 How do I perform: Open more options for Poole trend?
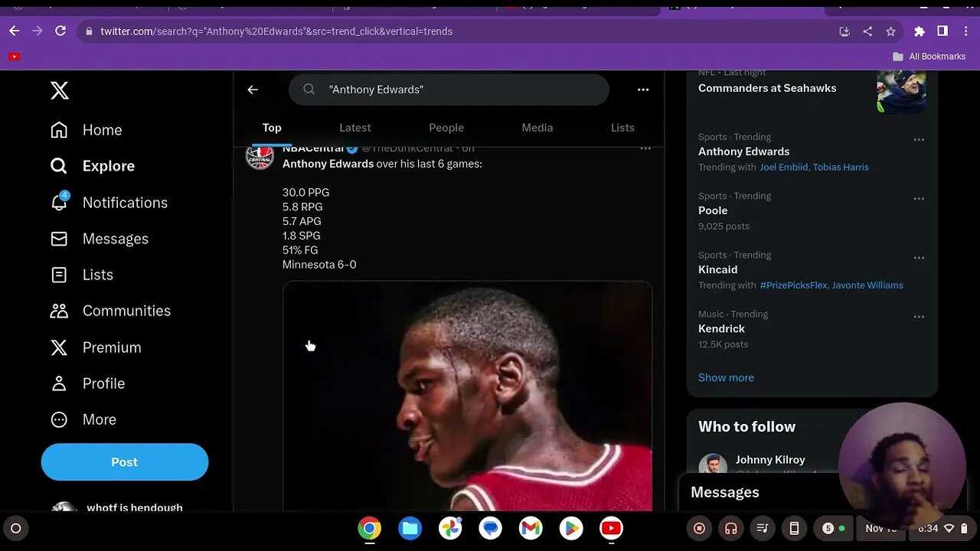tap(919, 199)
